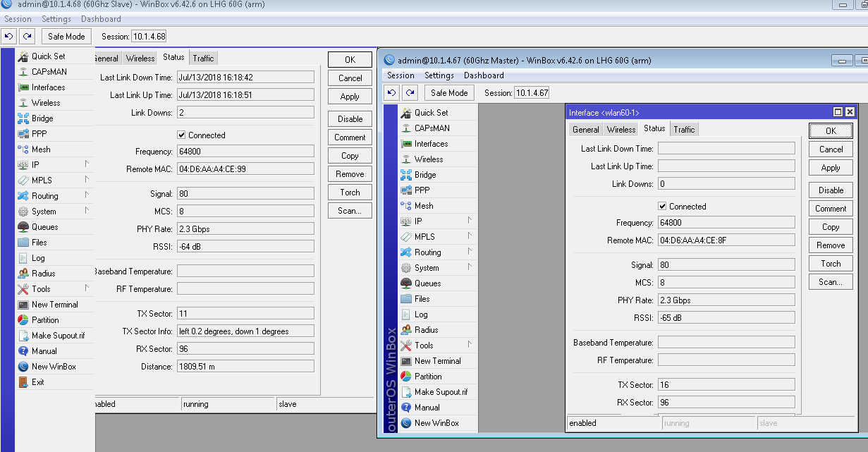Open the Settings menu in the Master window
The height and width of the screenshot is (452, 868).
click(439, 75)
